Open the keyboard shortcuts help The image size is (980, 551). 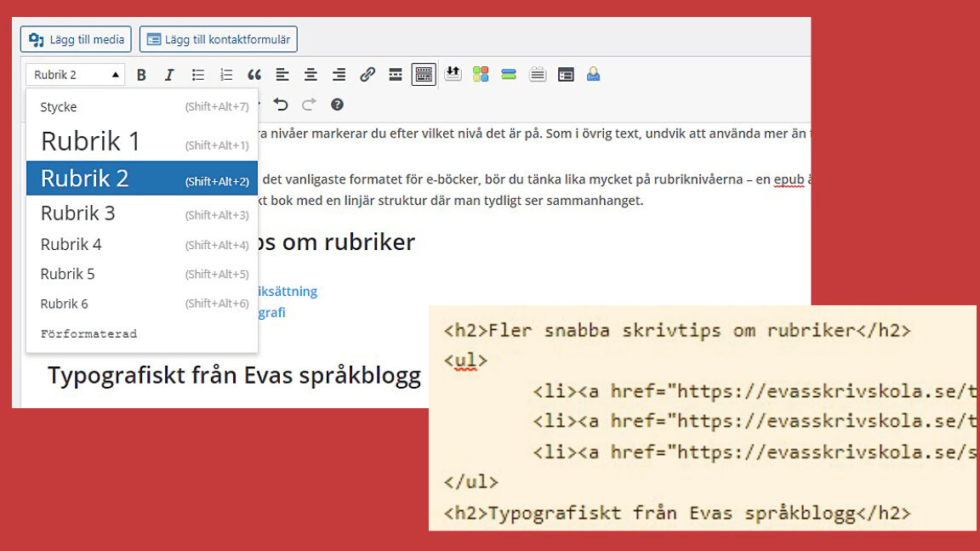337,105
